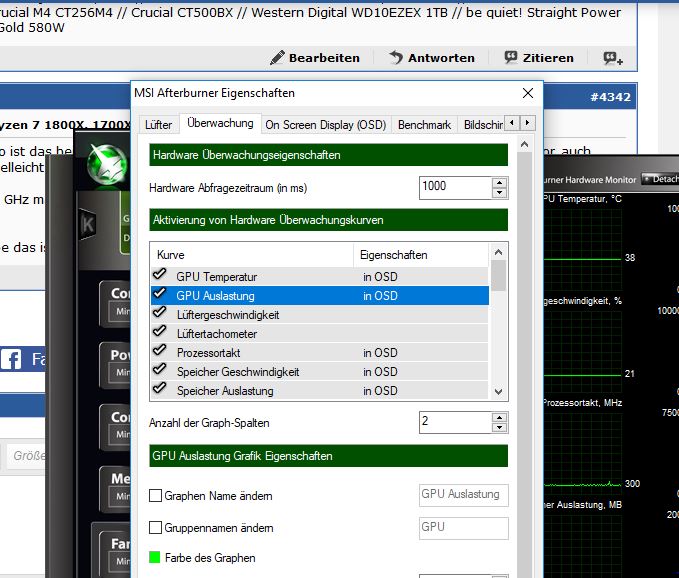The height and width of the screenshot is (578, 679).
Task: Click the K button on Afterburner skin
Action: click(87, 224)
